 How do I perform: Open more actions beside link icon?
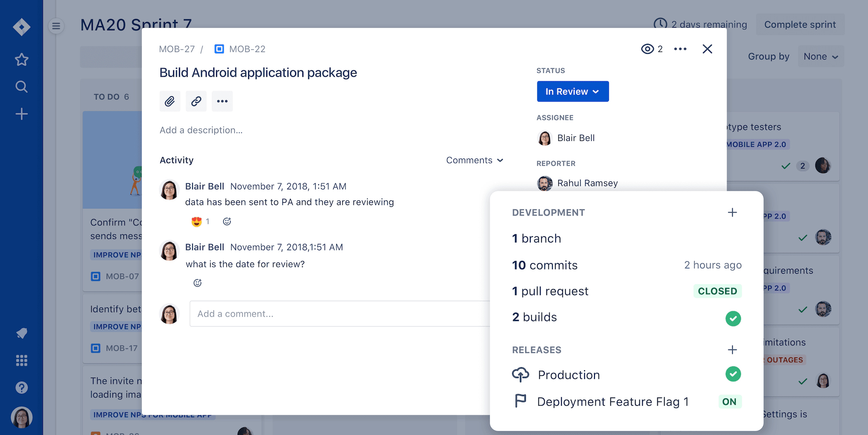(x=222, y=101)
